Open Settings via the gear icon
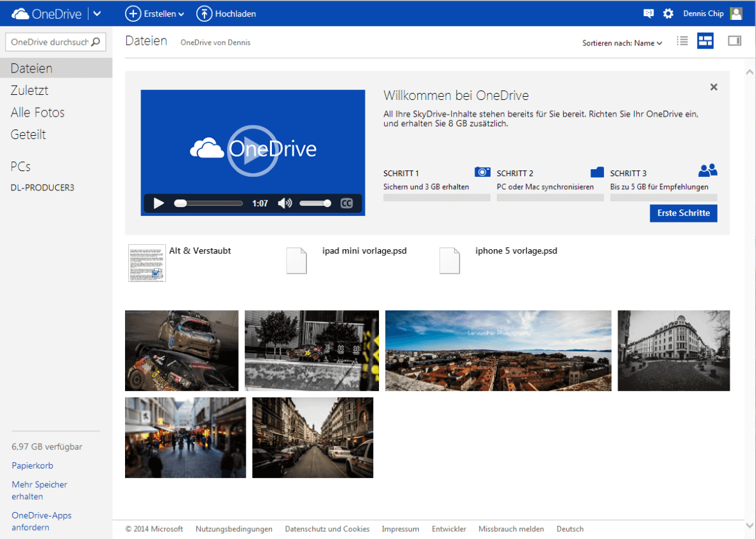Screen dimensions: 756x539 coord(668,13)
